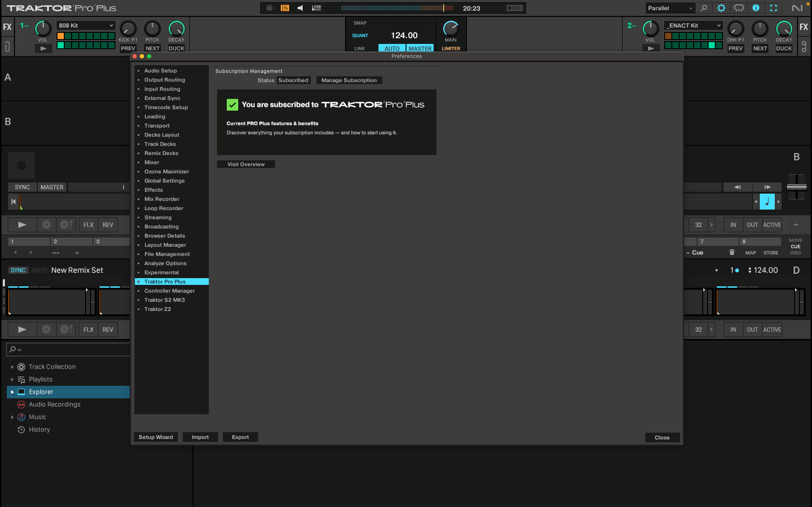Click the Visit Overview button
Image resolution: width=812 pixels, height=507 pixels.
point(246,164)
